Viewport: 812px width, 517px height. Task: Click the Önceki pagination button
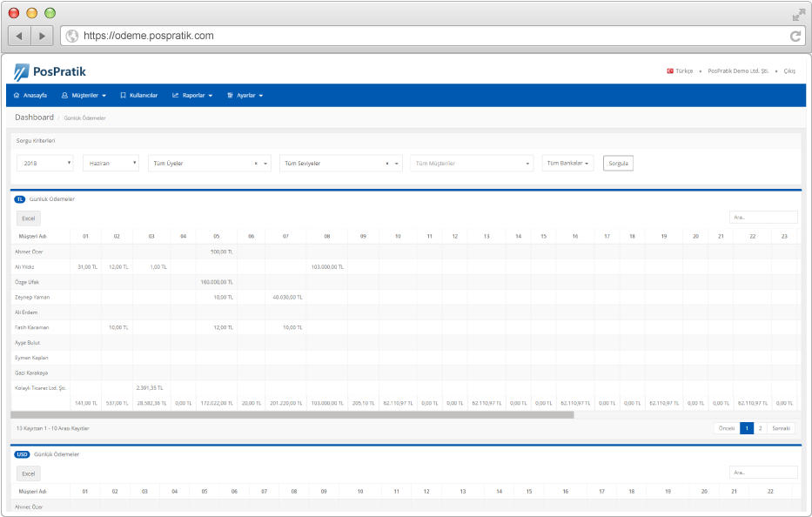tap(727, 428)
